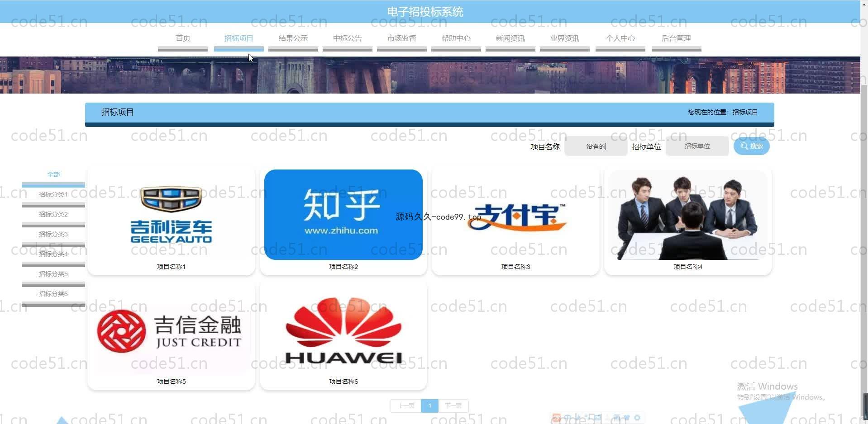
Task: Filter by 招标分类6
Action: (x=53, y=294)
